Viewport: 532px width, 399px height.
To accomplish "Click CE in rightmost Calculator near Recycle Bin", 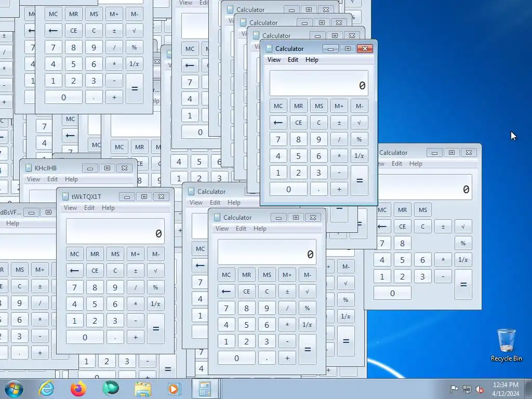I will pos(403,227).
